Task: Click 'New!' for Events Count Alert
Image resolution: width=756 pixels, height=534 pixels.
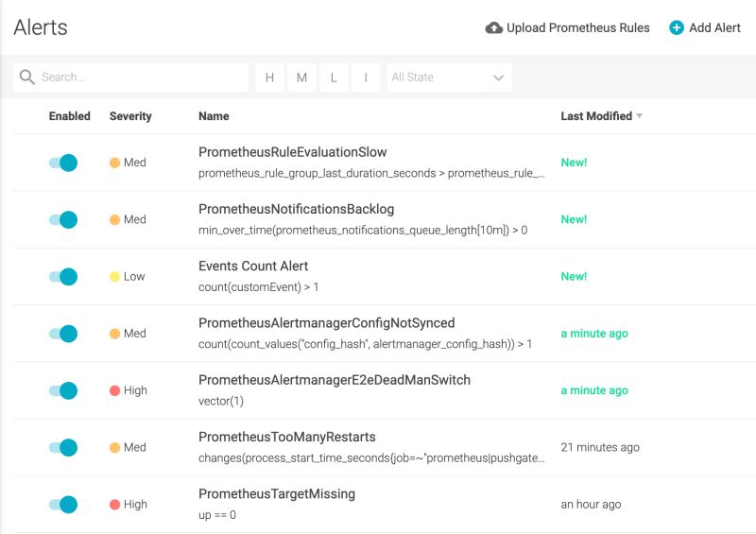Action: pyautogui.click(x=574, y=276)
